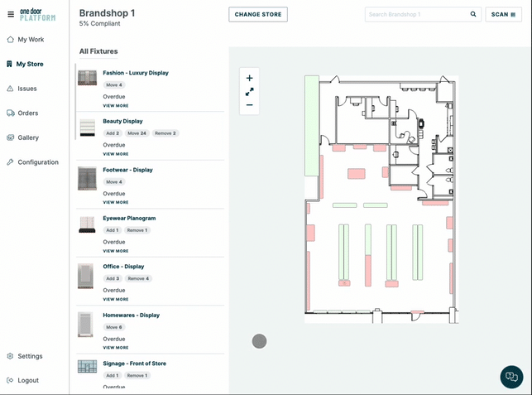Open My Work in sidebar

pos(31,39)
